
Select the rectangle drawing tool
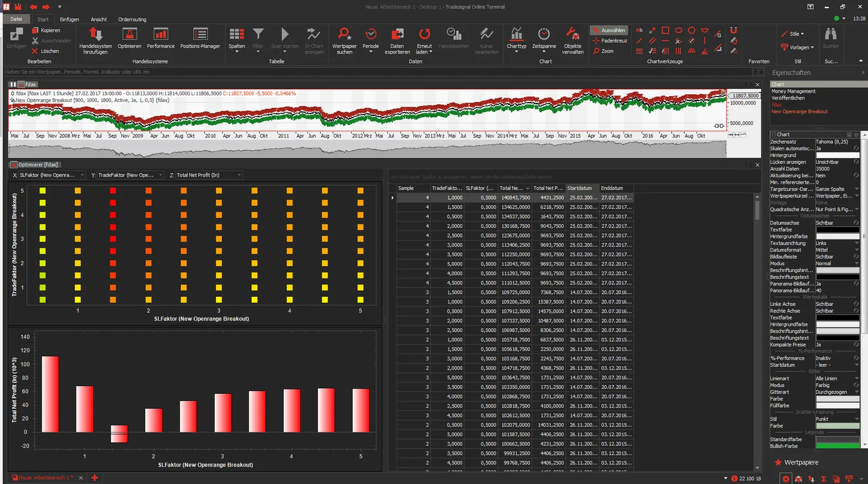pos(665,30)
